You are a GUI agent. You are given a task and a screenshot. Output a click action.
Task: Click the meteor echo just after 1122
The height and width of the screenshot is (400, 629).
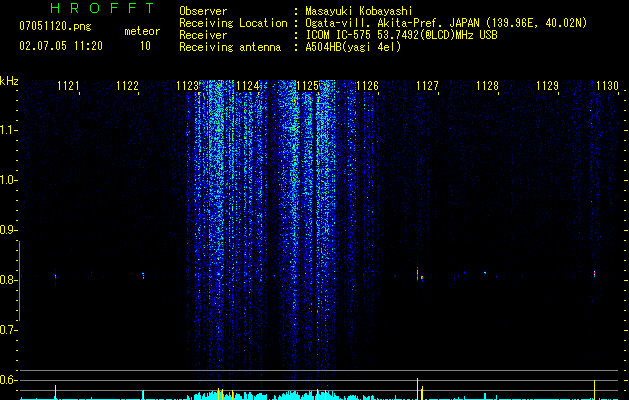pyautogui.click(x=143, y=275)
